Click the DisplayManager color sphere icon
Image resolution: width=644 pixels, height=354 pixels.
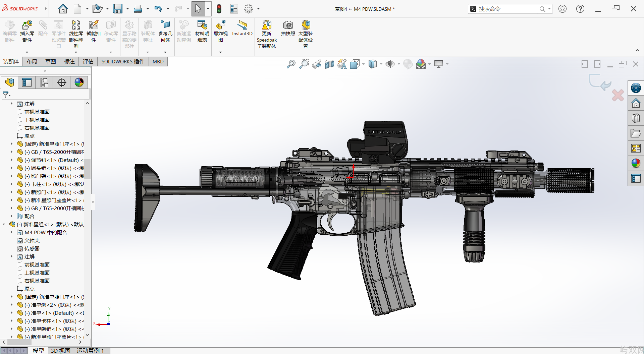tap(79, 82)
